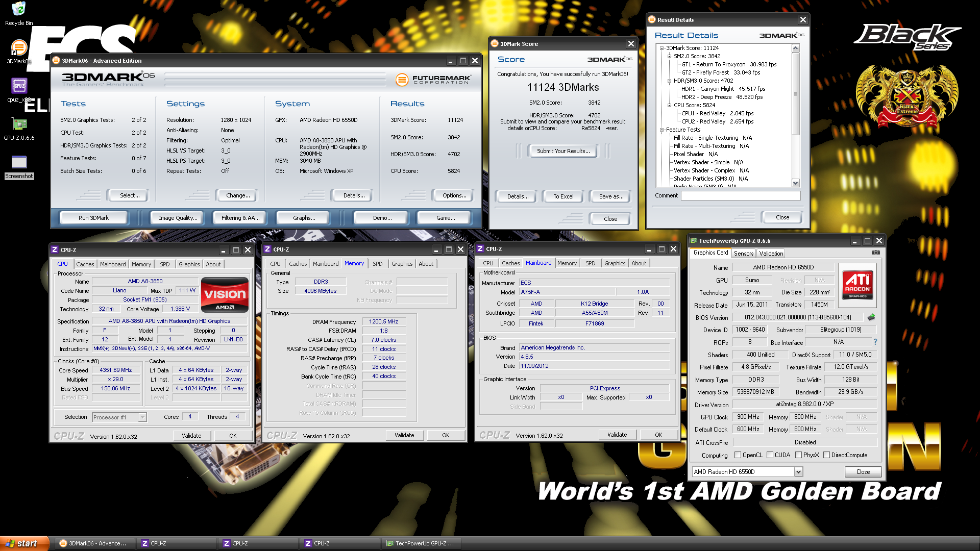Open the AMD Radeon HD 6550D GPU dropdown
Image resolution: width=980 pixels, height=551 pixels.
coord(798,472)
